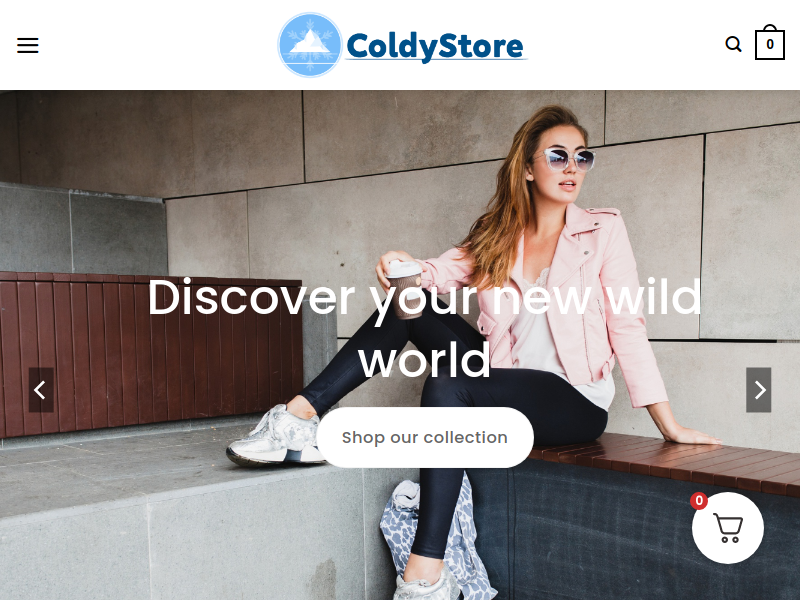Click the 'Discover your new wild' headline line
Viewport: 800px width, 600px height.
[x=424, y=297]
